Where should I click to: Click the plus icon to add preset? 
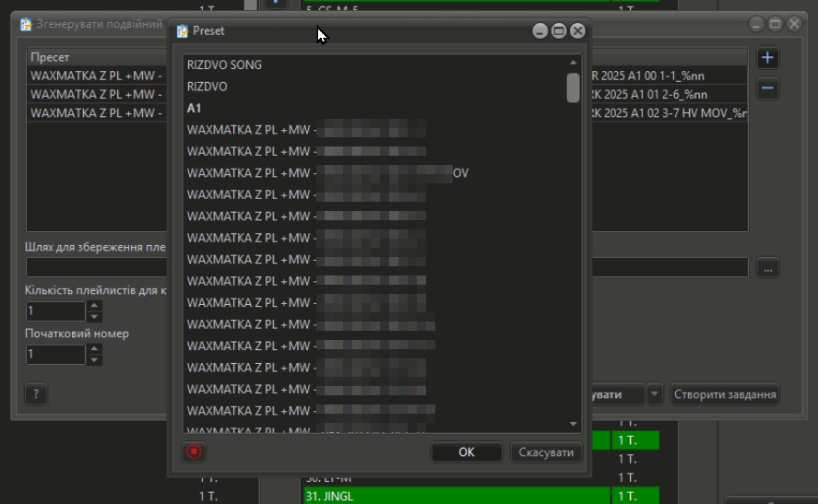point(767,59)
